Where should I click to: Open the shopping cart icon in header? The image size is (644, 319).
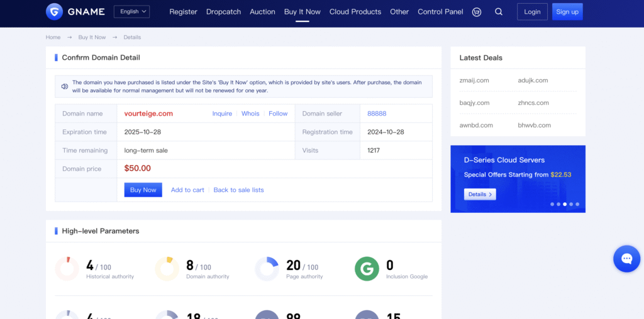click(x=477, y=12)
